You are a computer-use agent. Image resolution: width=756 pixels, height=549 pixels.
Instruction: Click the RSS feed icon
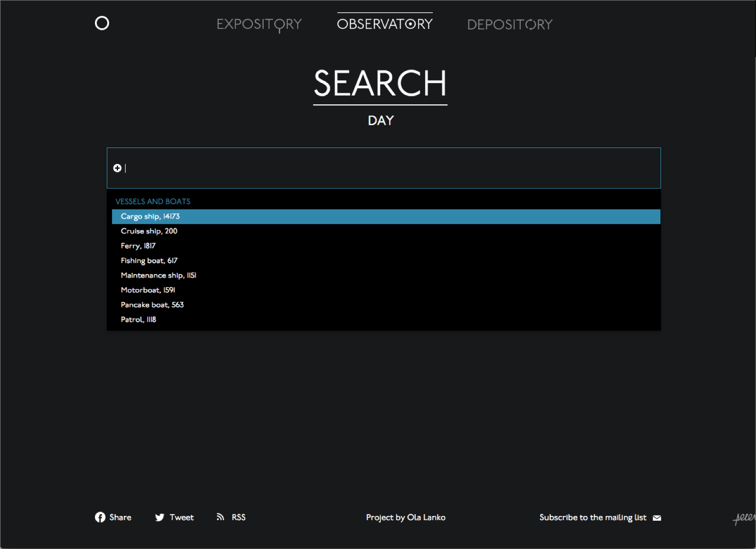(220, 517)
